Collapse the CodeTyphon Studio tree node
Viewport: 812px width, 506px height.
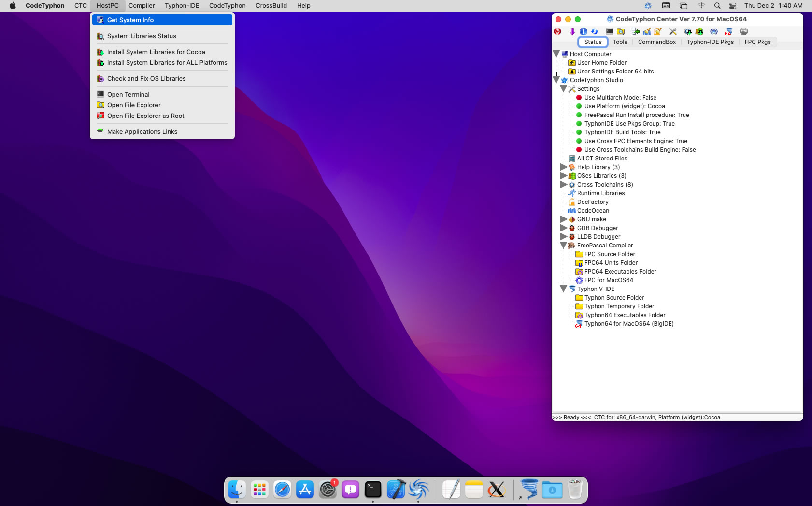coord(556,80)
